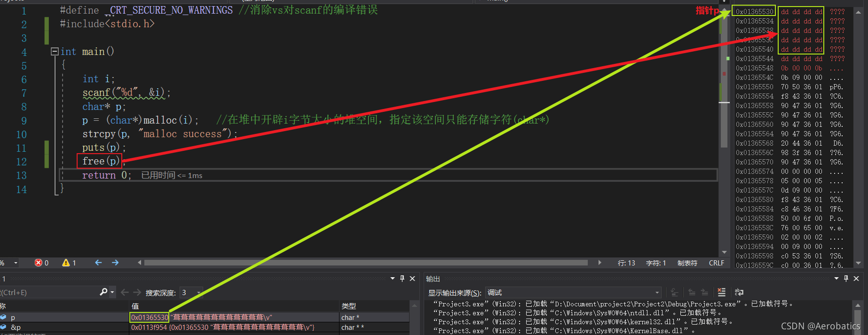The width and height of the screenshot is (868, 335).
Task: Click the output panel scroll up arrow
Action: (x=859, y=305)
